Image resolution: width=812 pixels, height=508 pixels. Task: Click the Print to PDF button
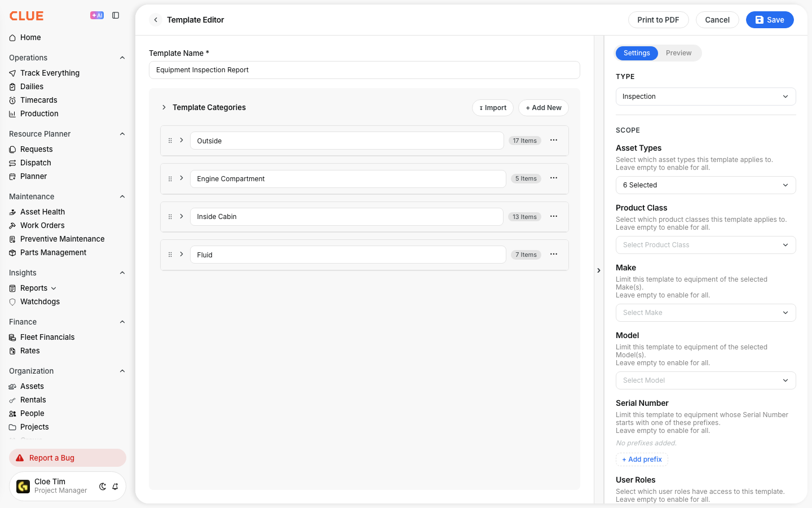coord(658,20)
